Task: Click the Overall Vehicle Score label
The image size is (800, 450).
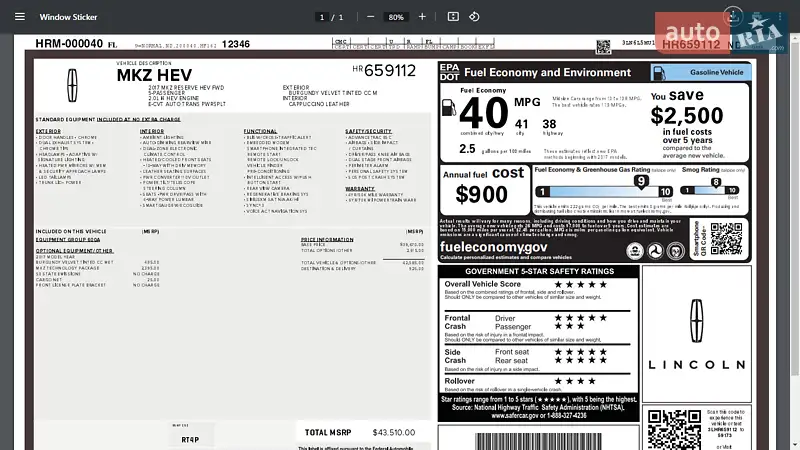Action: click(482, 284)
